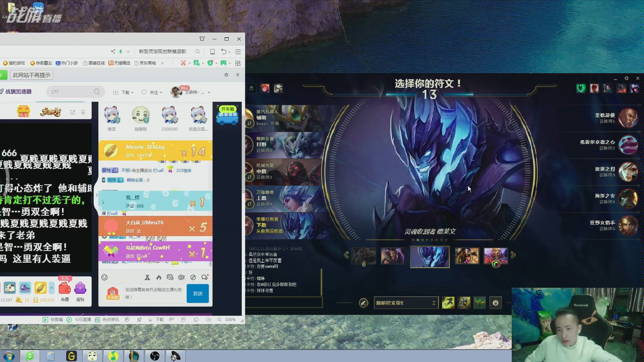
Task: Open the chat bubbles message icon with red dot
Action: (x=204, y=277)
